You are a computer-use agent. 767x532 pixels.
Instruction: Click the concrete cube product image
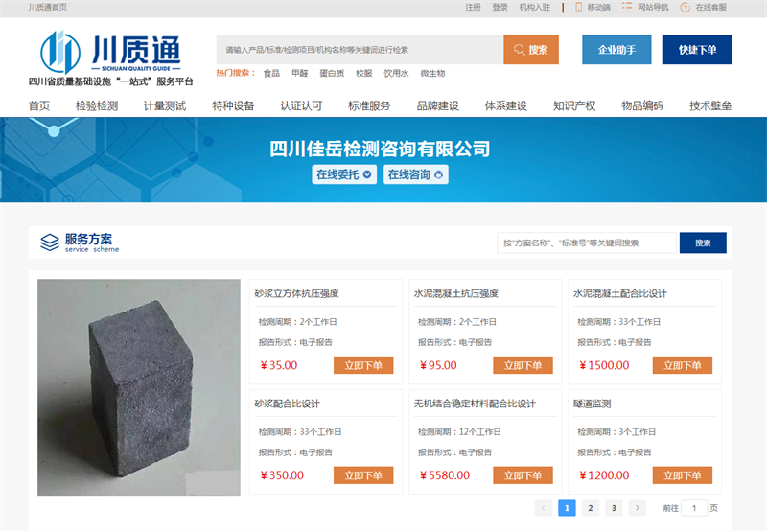coord(139,387)
